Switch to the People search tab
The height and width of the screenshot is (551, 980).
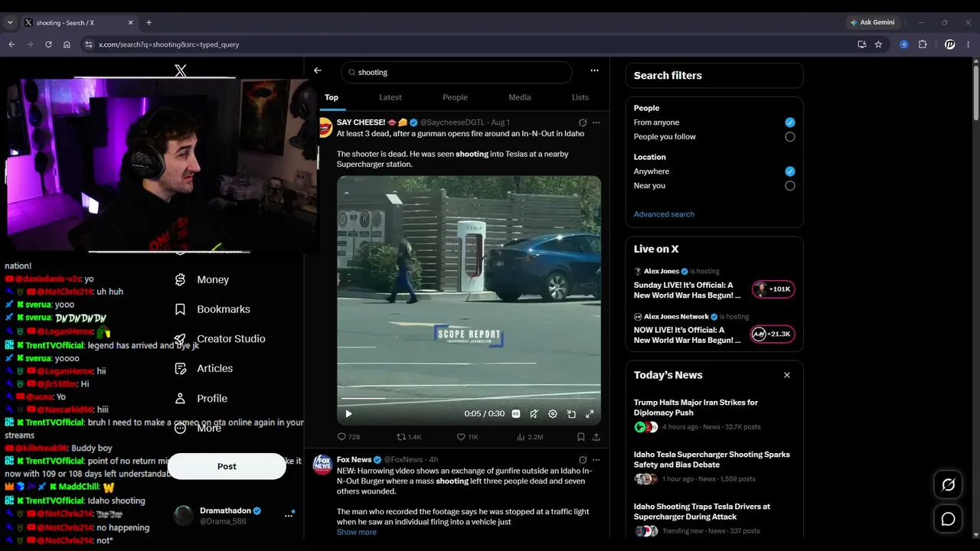(x=455, y=97)
